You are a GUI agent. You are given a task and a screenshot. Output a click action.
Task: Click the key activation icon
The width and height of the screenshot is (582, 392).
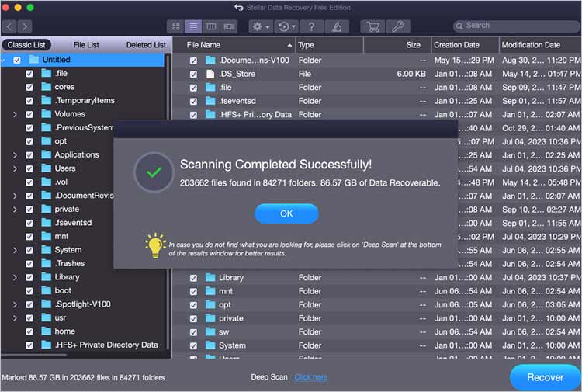click(x=398, y=26)
